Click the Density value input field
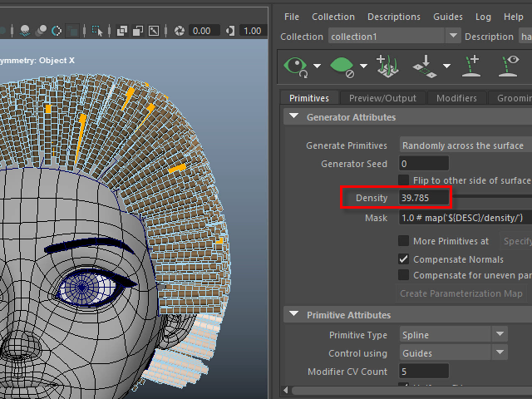Screen dimensions: 532x399 pyautogui.click(x=424, y=198)
